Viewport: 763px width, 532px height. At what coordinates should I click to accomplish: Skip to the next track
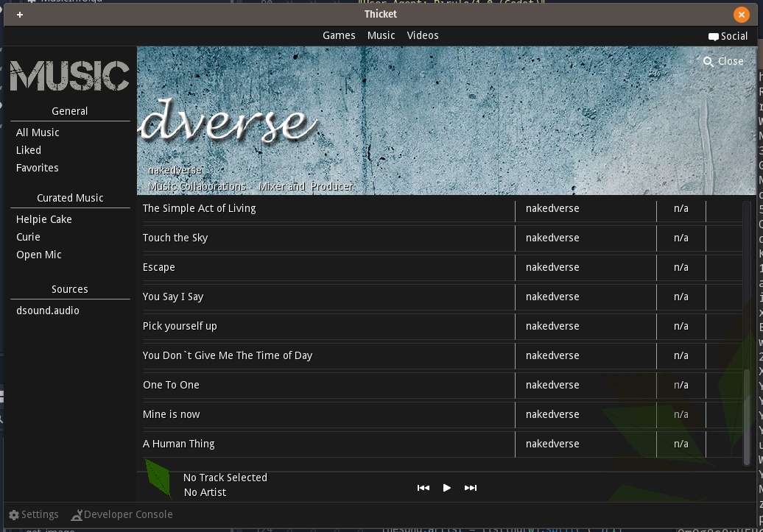[x=471, y=488]
